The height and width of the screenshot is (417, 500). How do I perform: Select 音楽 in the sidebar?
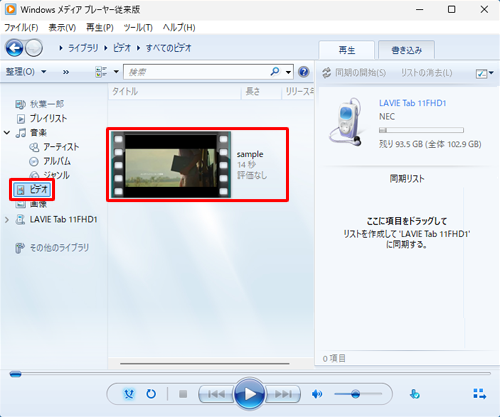pyautogui.click(x=32, y=133)
